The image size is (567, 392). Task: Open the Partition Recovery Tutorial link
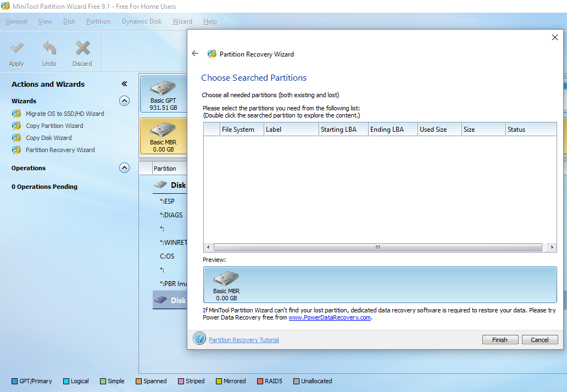click(x=244, y=340)
